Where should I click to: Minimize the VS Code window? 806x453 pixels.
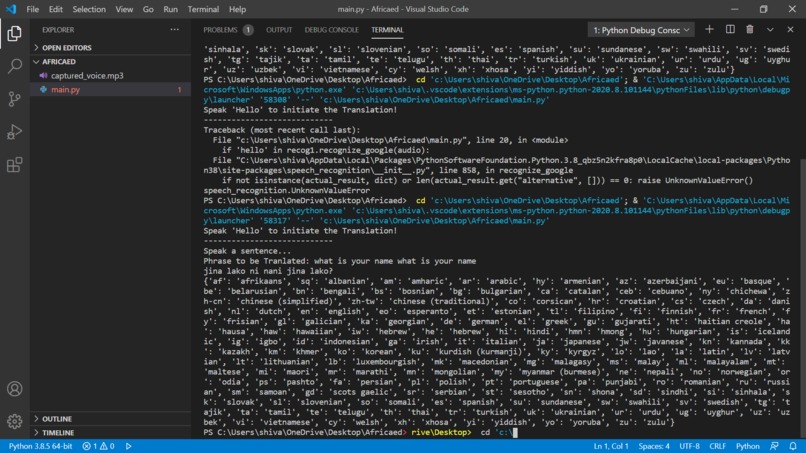(735, 9)
